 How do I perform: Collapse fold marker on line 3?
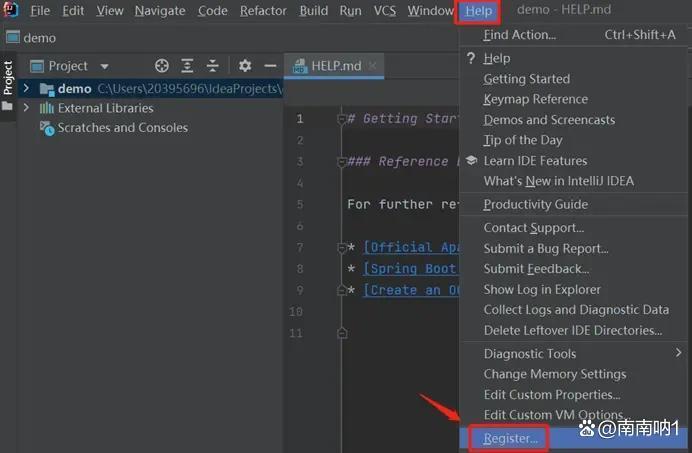341,162
